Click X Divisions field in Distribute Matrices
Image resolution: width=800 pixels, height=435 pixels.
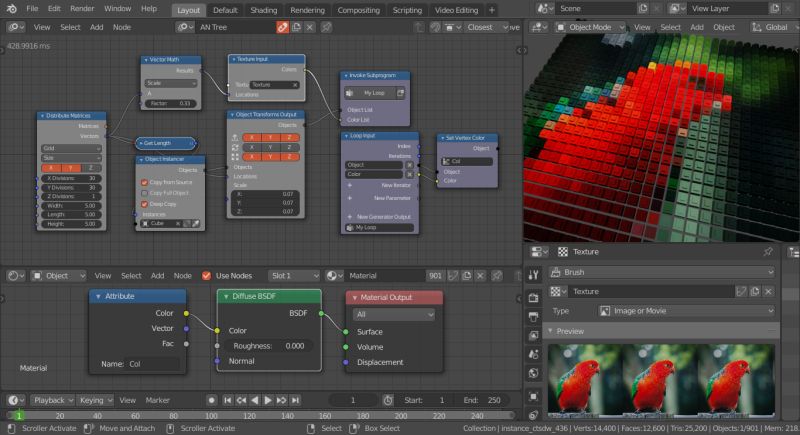pyautogui.click(x=71, y=178)
